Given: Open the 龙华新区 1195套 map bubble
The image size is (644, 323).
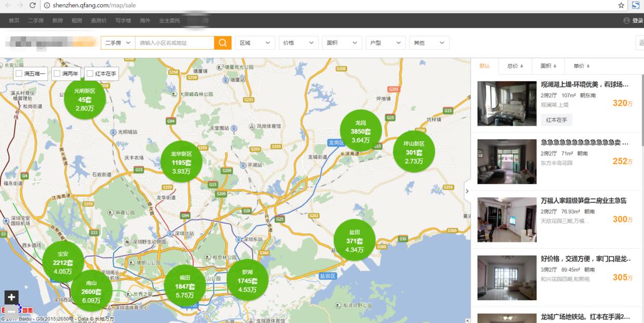Looking at the screenshot, I should [182, 162].
